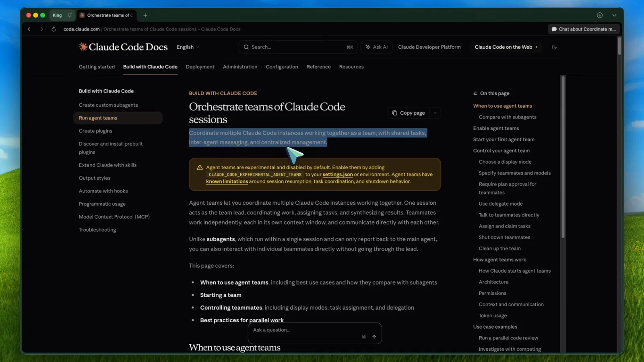Open the Reference tab
This screenshot has width=644, height=362.
point(318,67)
